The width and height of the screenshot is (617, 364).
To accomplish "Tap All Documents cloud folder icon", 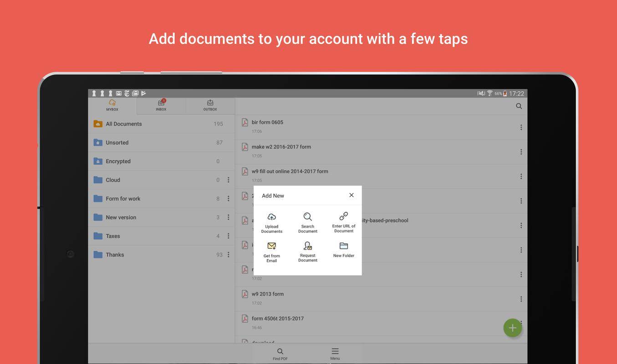I will coord(98,124).
